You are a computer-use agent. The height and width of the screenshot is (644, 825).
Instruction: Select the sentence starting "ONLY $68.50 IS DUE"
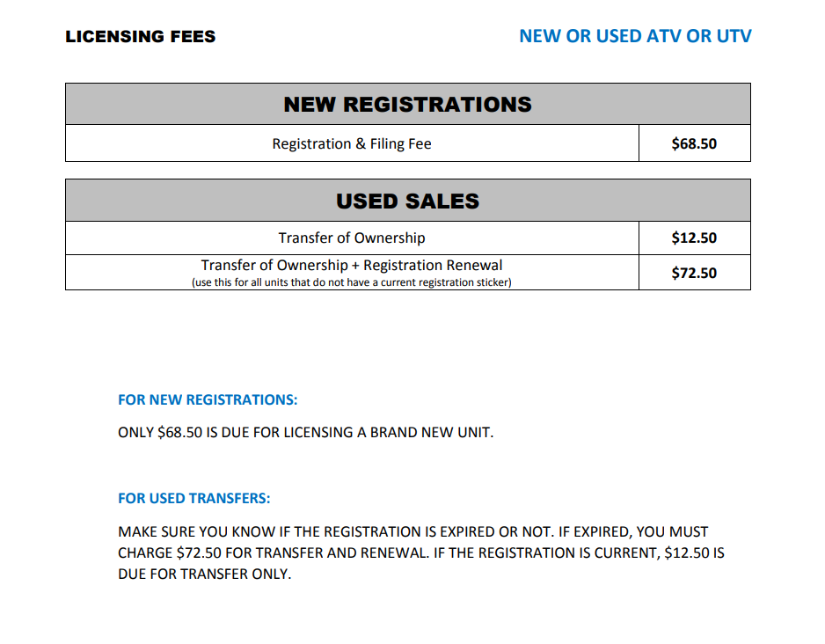[305, 434]
